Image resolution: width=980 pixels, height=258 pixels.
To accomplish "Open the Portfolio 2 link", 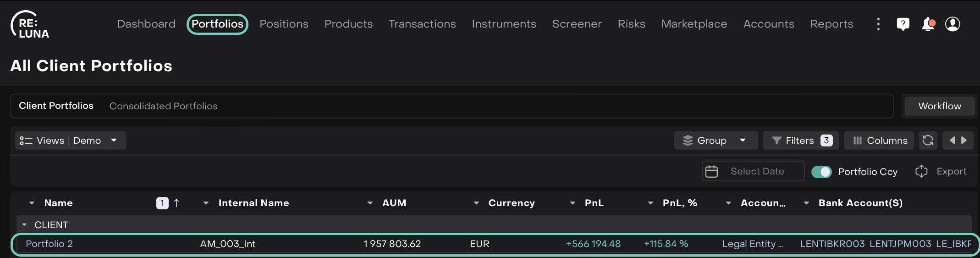I will tap(49, 244).
